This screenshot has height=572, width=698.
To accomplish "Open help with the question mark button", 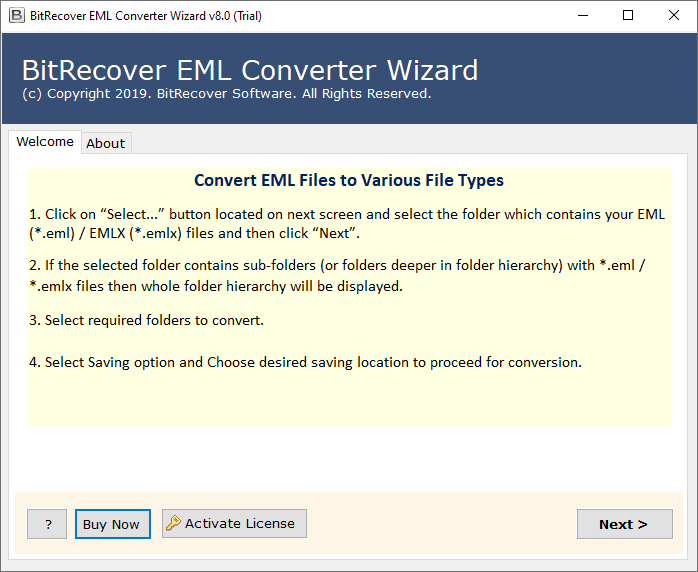I will coord(47,524).
